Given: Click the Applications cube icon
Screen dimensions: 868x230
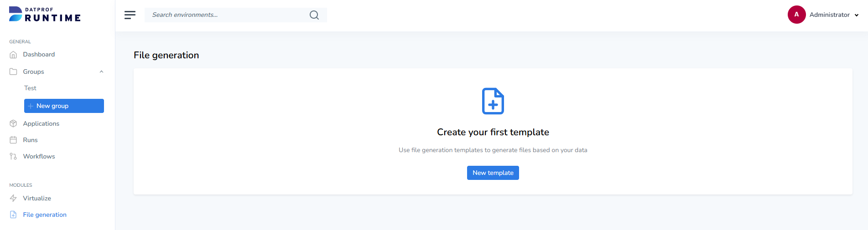Looking at the screenshot, I should (13, 123).
